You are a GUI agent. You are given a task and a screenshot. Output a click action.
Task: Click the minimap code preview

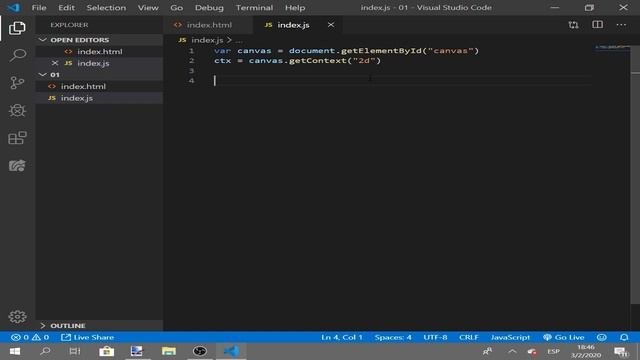pos(612,47)
